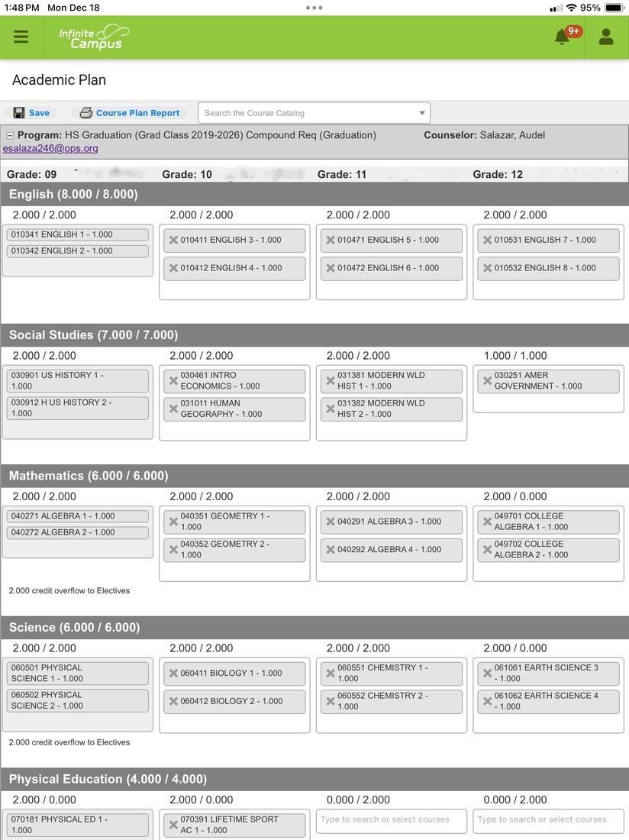Click Science overflow to Electives note
629x840 pixels.
(69, 742)
